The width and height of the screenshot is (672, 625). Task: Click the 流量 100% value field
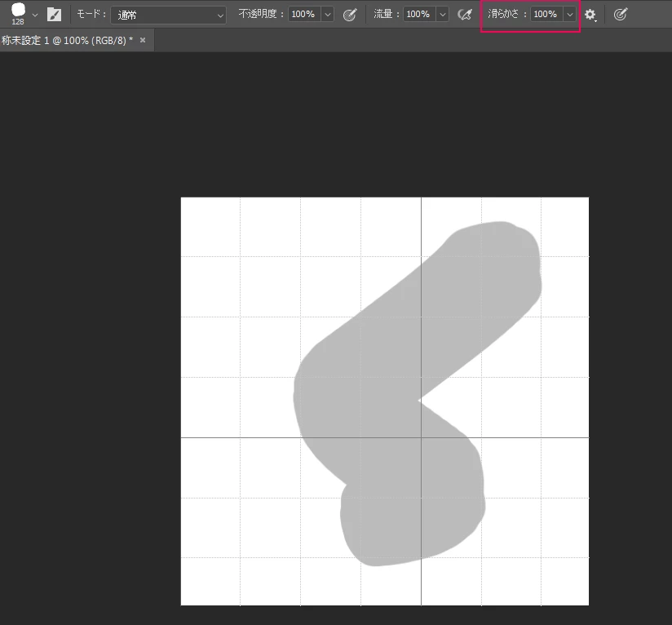pos(418,14)
